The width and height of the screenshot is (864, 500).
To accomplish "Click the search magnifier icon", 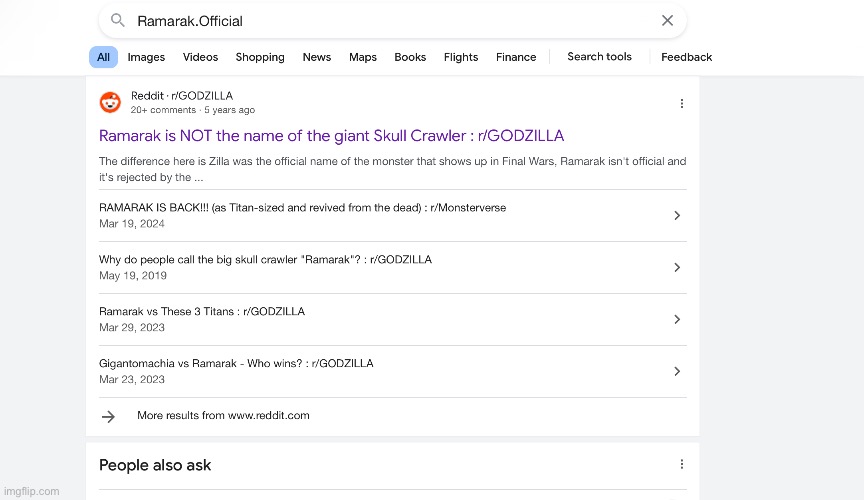I will 118,21.
